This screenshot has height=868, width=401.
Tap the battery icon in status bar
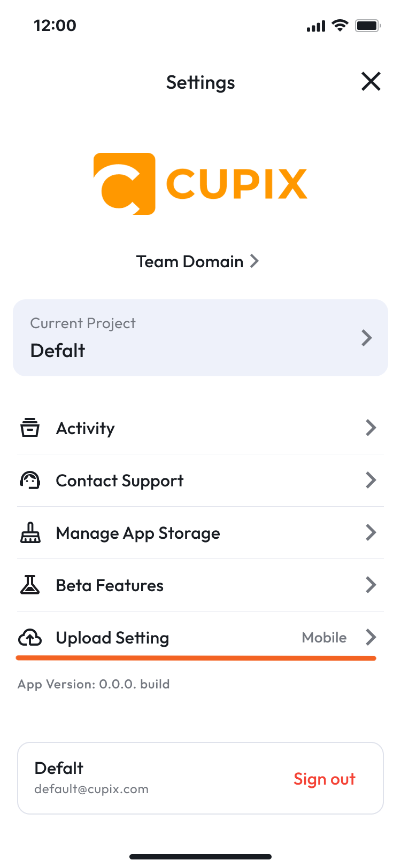[x=367, y=26]
